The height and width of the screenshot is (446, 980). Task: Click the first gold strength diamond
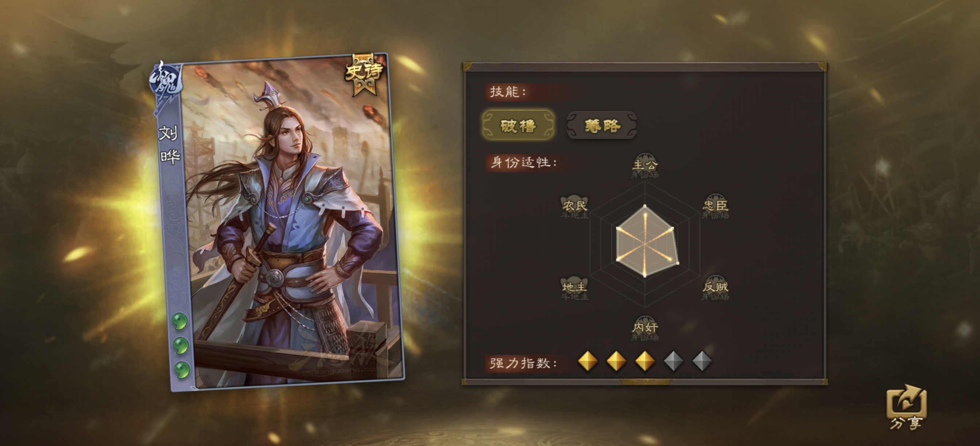pos(588,361)
